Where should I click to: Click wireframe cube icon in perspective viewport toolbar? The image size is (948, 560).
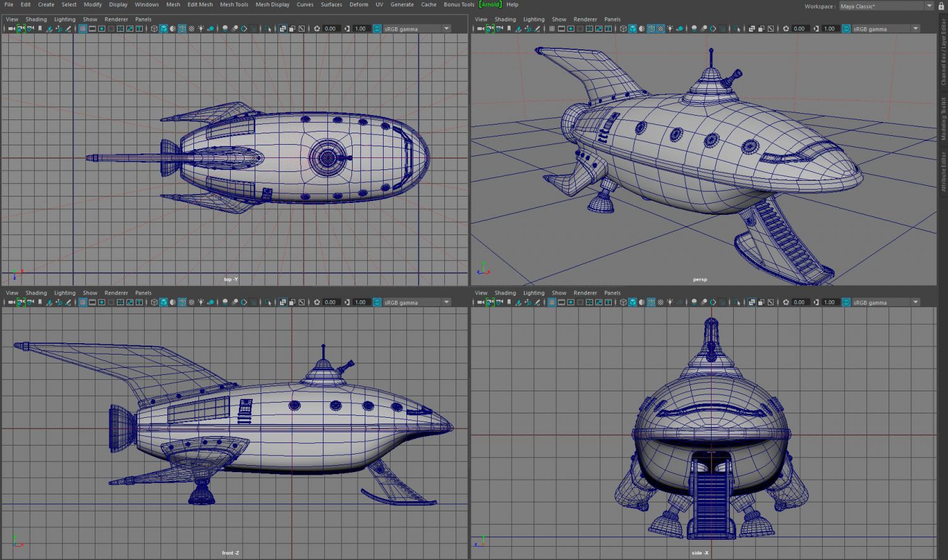coord(623,28)
